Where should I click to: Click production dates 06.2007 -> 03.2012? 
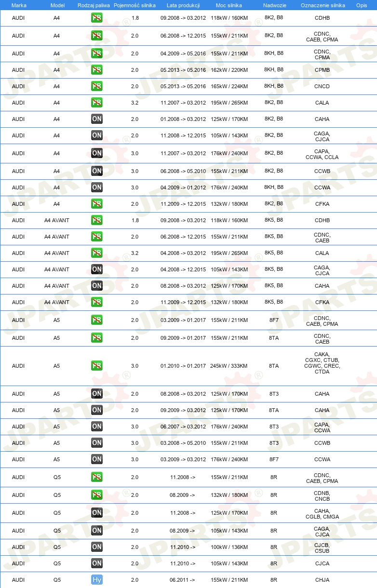click(183, 427)
